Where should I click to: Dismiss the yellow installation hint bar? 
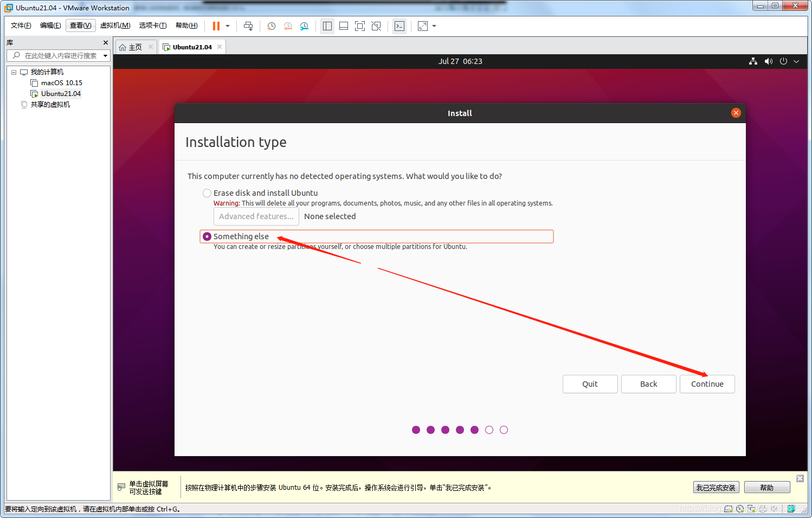[800, 478]
